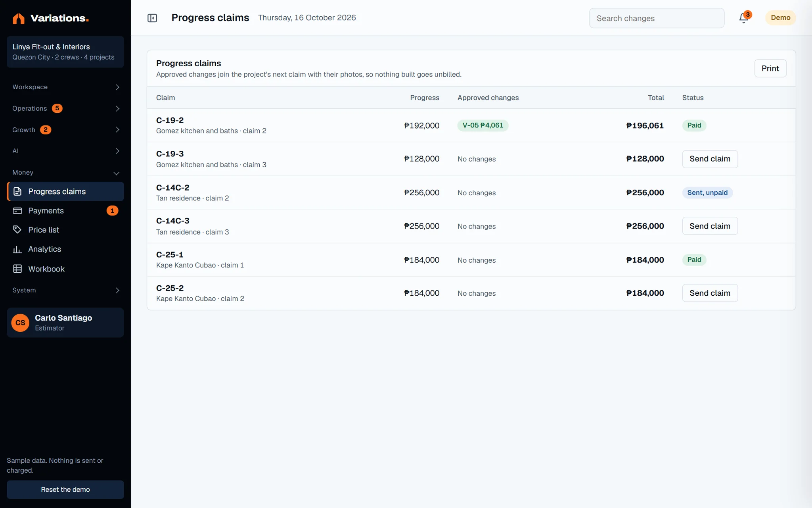Open Workbook in sidebar
Image resolution: width=812 pixels, height=508 pixels.
pos(65,269)
